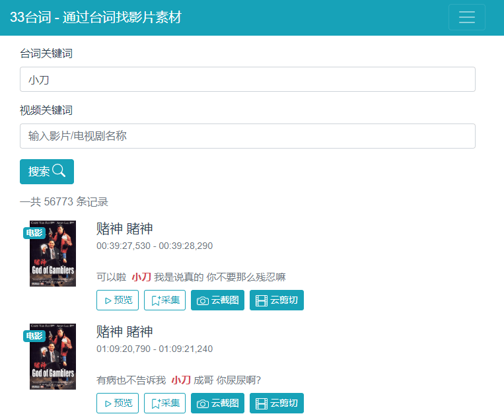Focus the 台词关键词 input containing 小刀

click(247, 79)
